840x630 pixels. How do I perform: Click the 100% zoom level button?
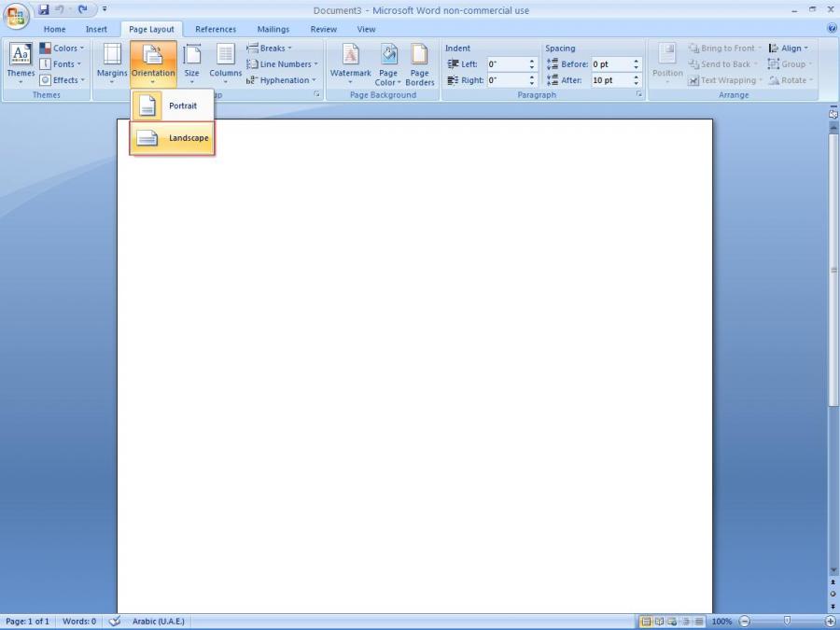(721, 622)
